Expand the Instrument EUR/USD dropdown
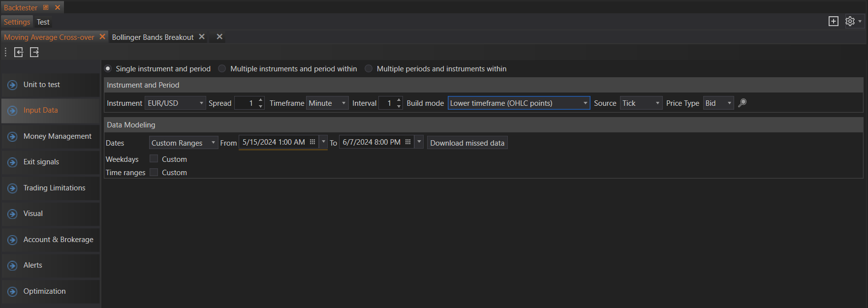The image size is (868, 308). coord(201,103)
